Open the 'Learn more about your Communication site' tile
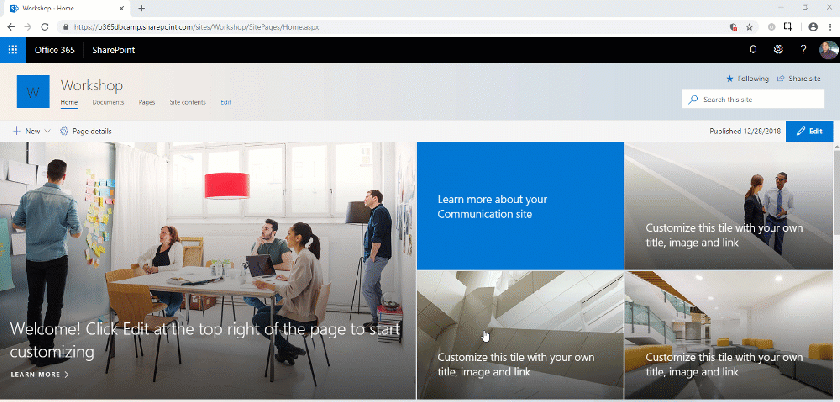 click(x=520, y=206)
